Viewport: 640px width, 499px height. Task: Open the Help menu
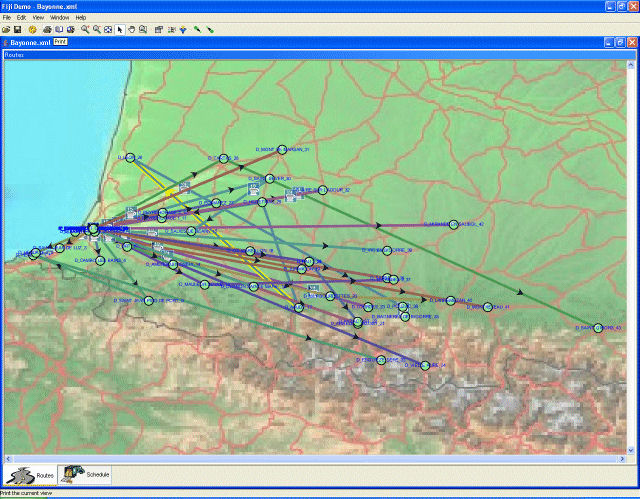(81, 18)
